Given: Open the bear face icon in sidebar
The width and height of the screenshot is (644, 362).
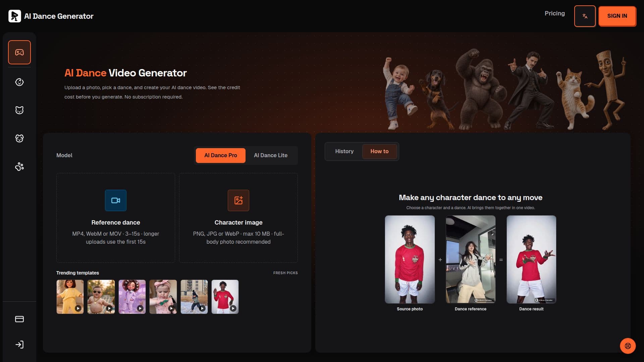Looking at the screenshot, I should click(19, 138).
